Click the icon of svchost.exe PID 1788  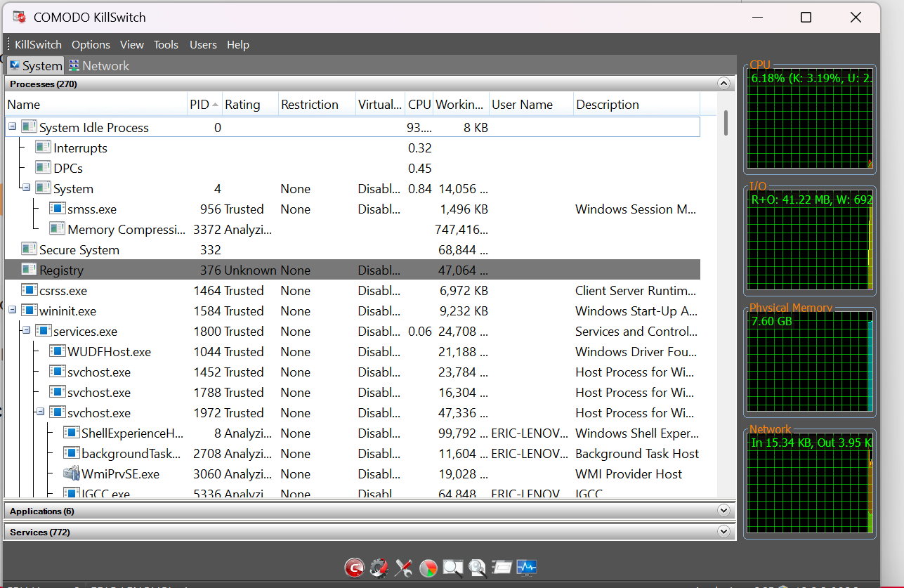[57, 392]
